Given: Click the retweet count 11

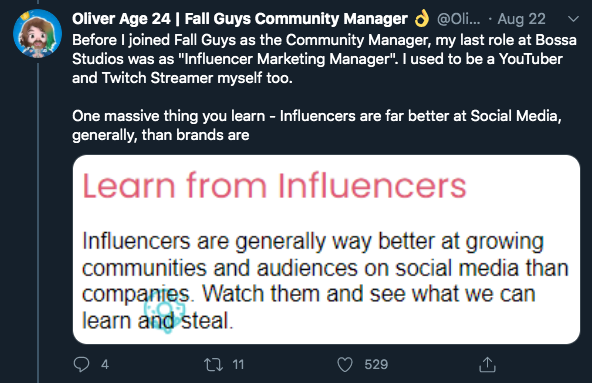Looking at the screenshot, I should (x=238, y=364).
